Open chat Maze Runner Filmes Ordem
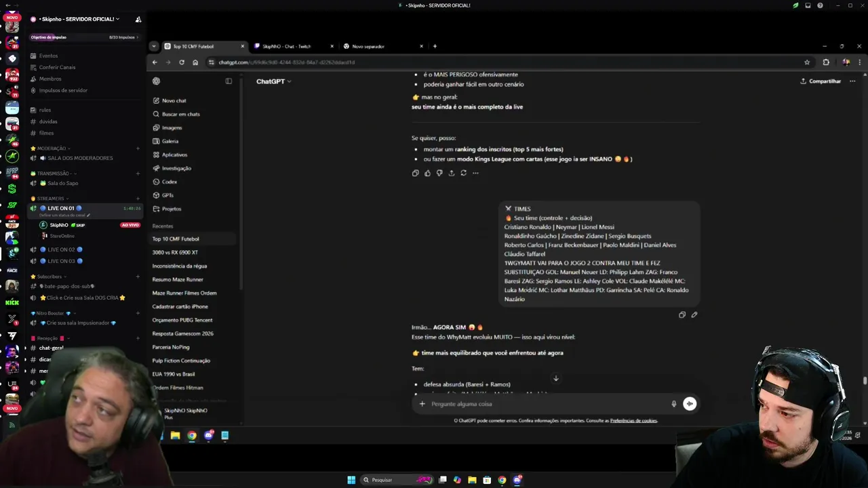868x488 pixels. (184, 293)
